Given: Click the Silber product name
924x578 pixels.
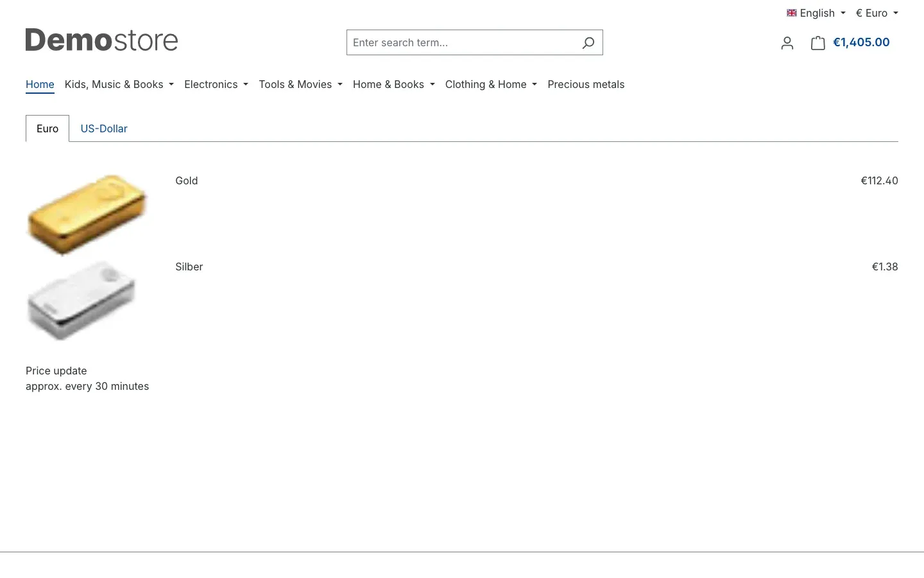Looking at the screenshot, I should point(189,267).
